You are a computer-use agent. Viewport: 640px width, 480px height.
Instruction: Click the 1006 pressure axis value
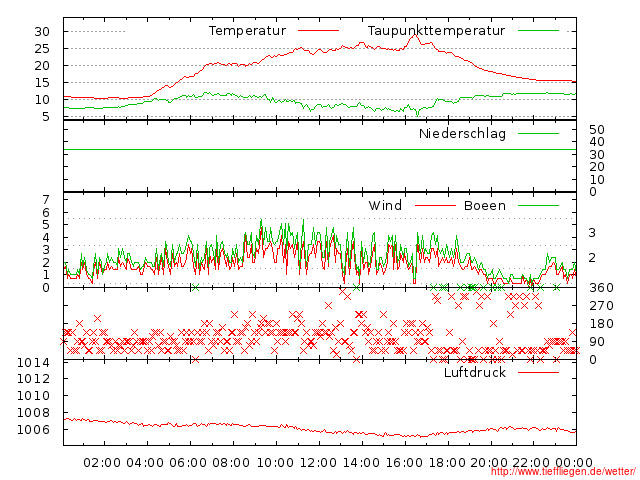pyautogui.click(x=33, y=429)
